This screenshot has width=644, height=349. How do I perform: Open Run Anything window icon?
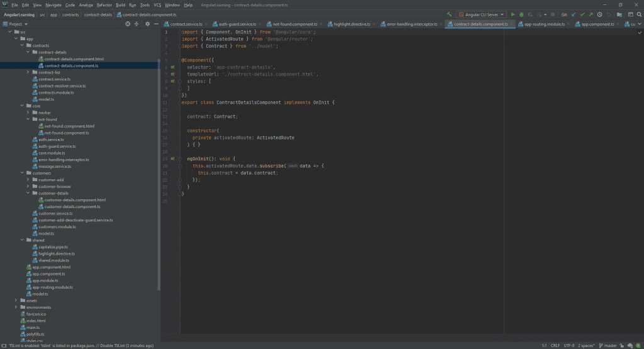630,14
